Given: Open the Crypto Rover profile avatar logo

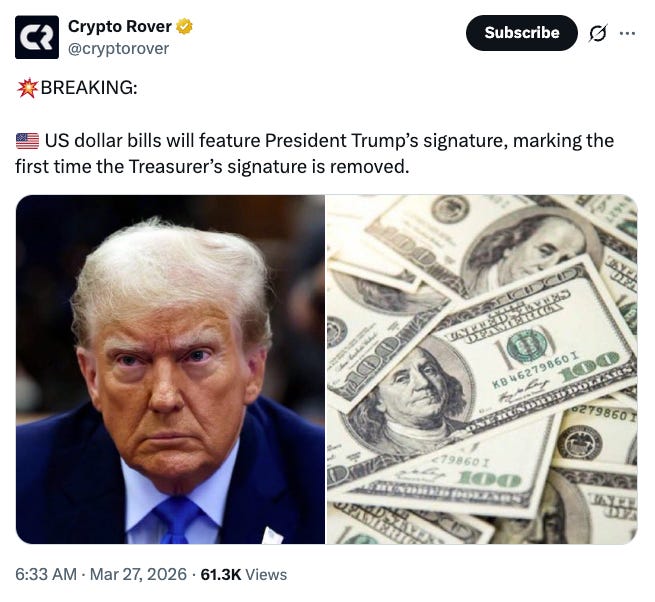Looking at the screenshot, I should click(x=37, y=37).
